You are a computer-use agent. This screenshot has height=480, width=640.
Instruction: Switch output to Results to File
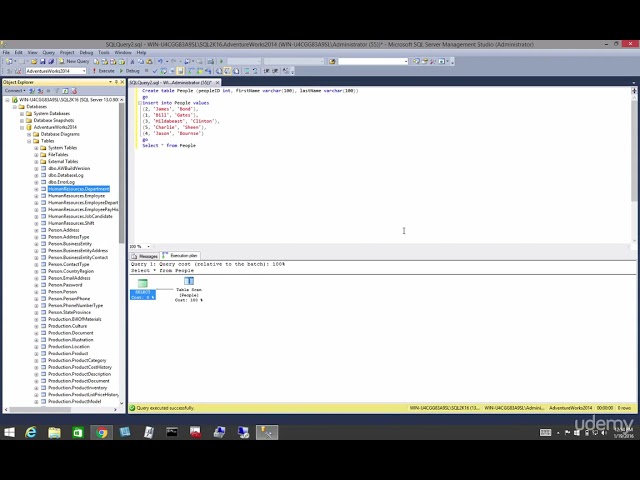coord(236,71)
